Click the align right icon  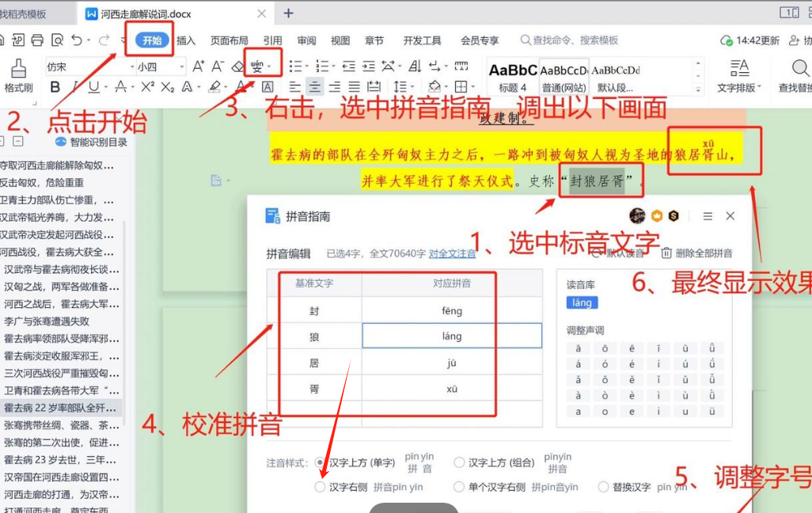click(335, 87)
